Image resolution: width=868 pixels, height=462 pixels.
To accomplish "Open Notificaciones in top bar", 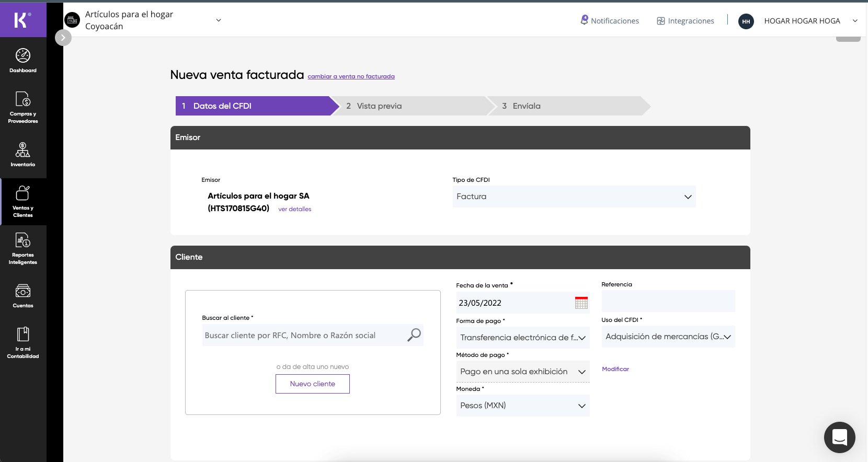I will (x=610, y=21).
